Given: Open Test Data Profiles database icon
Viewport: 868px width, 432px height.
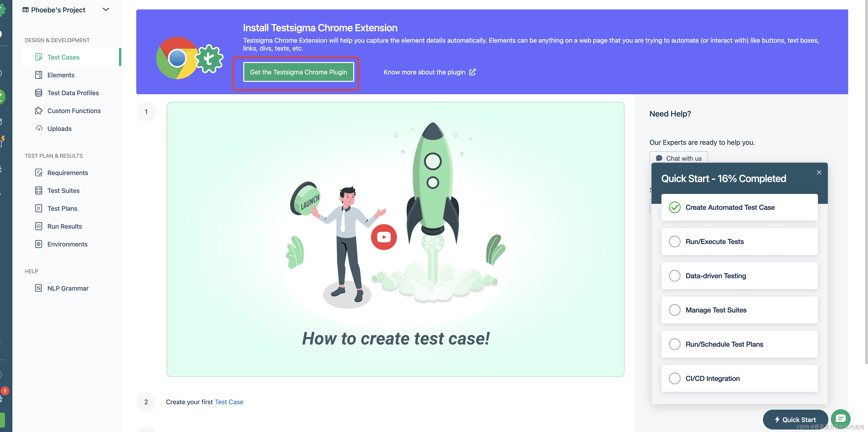Looking at the screenshot, I should [x=39, y=93].
